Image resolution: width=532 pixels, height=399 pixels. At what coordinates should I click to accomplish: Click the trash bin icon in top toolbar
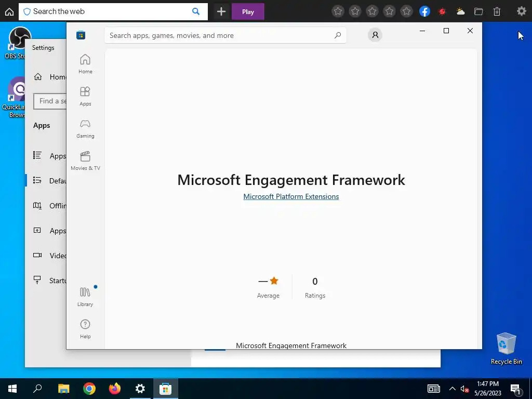[497, 11]
